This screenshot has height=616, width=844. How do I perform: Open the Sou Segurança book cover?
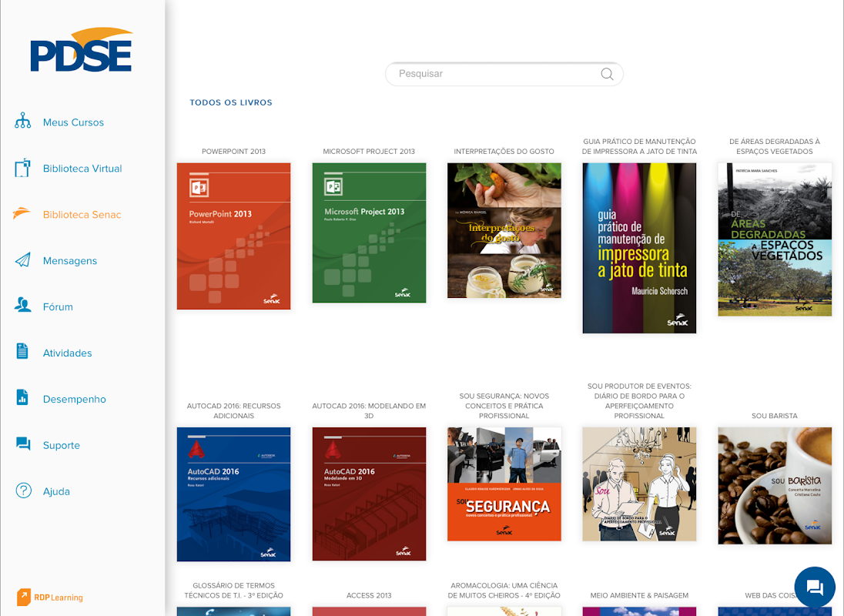tap(504, 484)
